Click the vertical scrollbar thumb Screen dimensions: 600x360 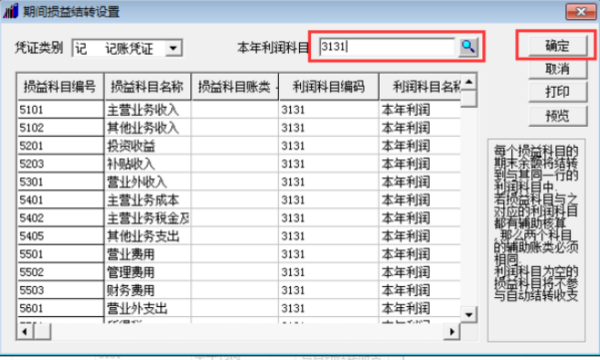tap(469, 99)
